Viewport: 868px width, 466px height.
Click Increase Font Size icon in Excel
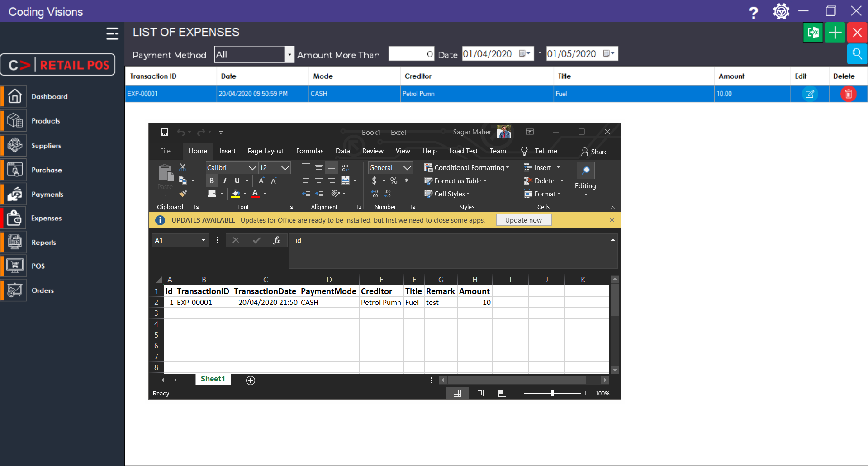tap(261, 181)
